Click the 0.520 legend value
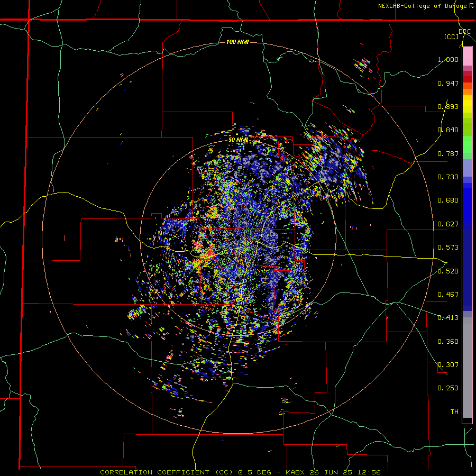 pos(448,271)
